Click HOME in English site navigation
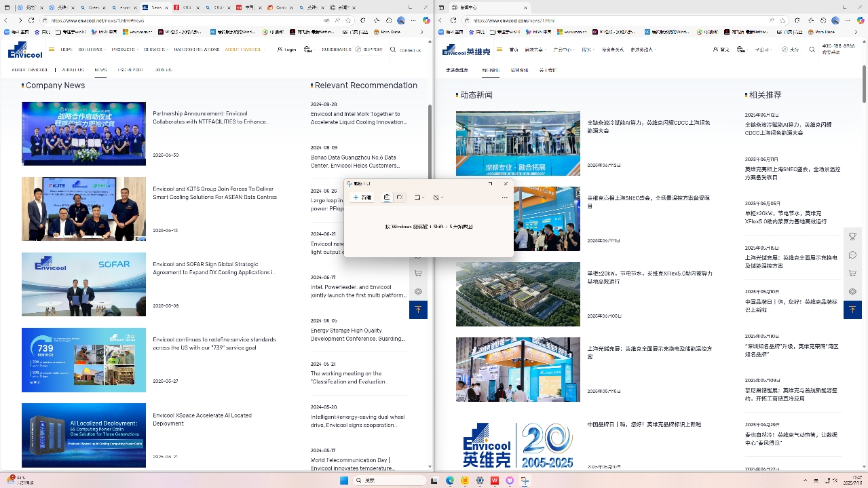 pyautogui.click(x=66, y=50)
